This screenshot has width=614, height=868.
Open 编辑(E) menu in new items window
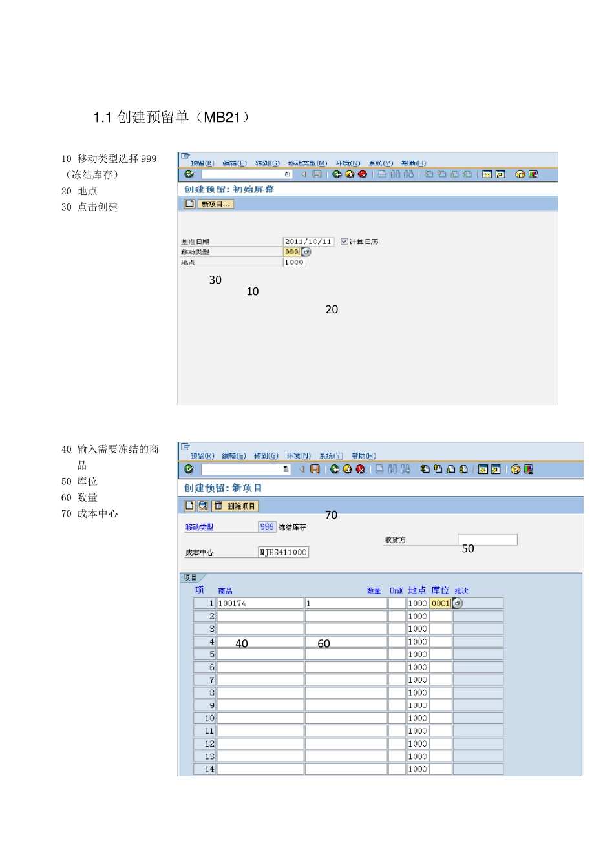point(234,456)
